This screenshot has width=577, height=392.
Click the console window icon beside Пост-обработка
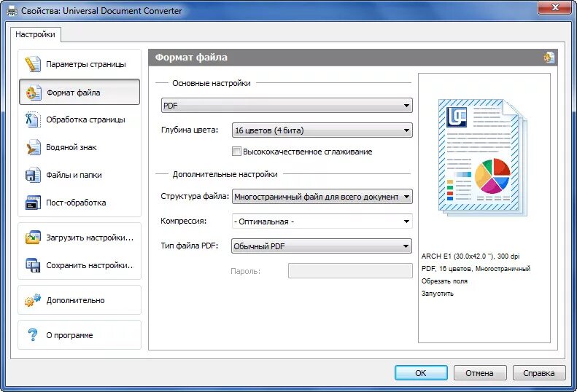coord(33,203)
